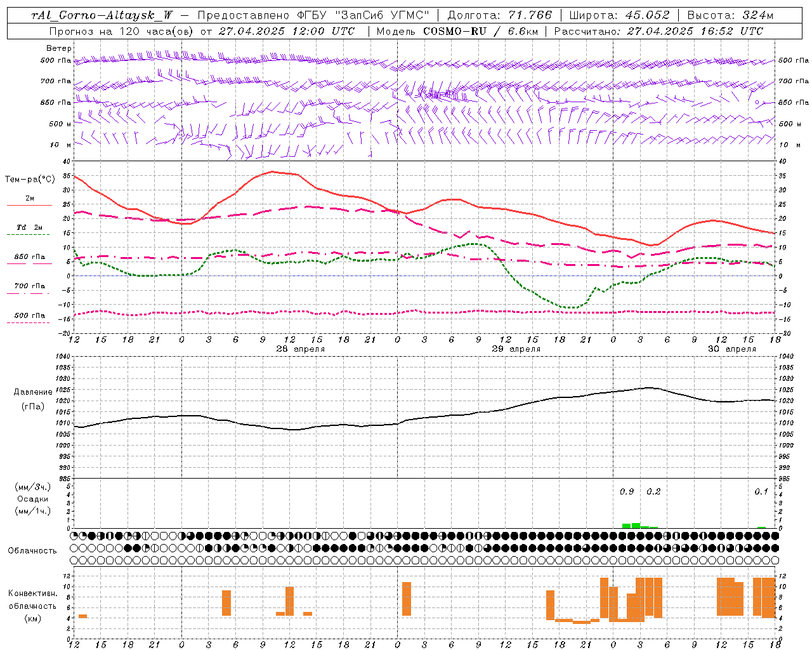Click the 0.2 precipitation amount value
This screenshot has width=812, height=650.
(653, 492)
